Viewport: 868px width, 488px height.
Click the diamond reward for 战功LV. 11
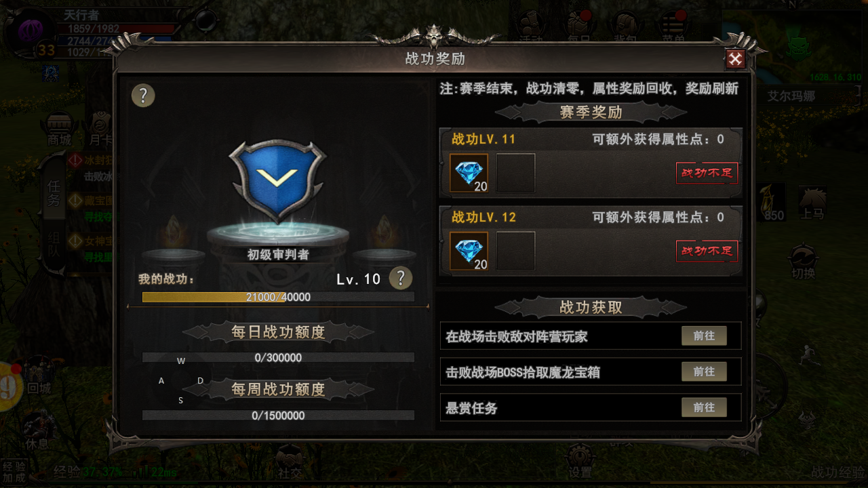[469, 173]
